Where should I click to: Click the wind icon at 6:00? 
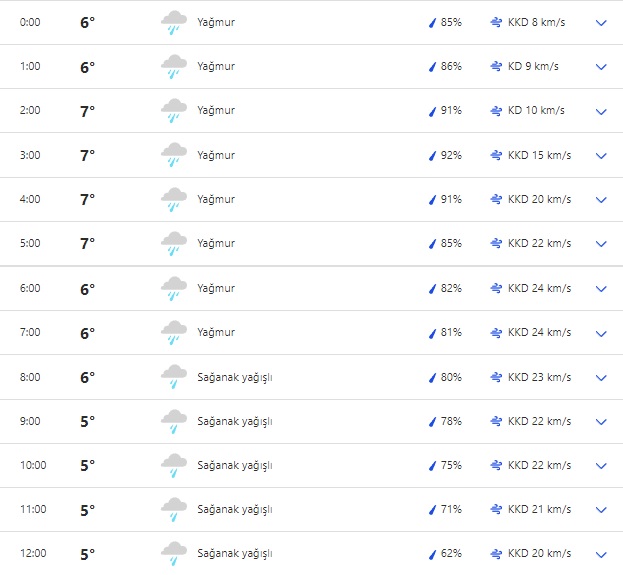click(496, 288)
